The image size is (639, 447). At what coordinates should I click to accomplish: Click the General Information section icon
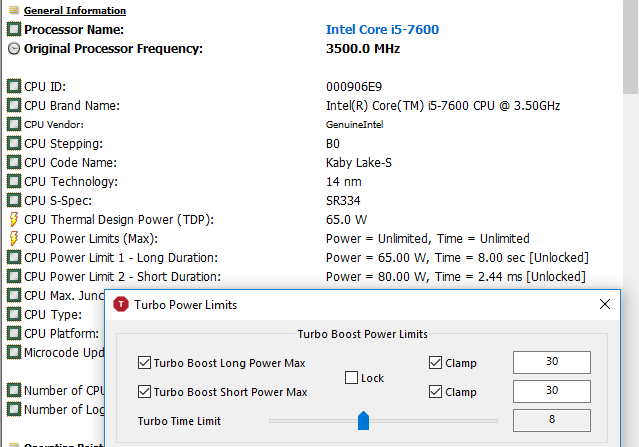click(14, 10)
